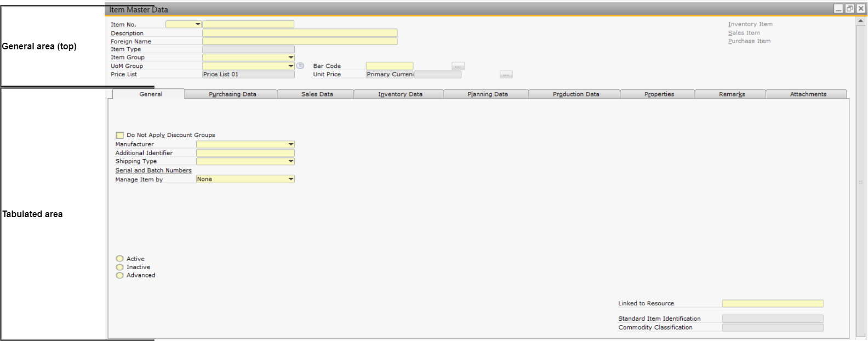This screenshot has height=341, width=868.
Task: Enable Do Not Apply Discount Groups checkbox
Action: pyautogui.click(x=120, y=135)
